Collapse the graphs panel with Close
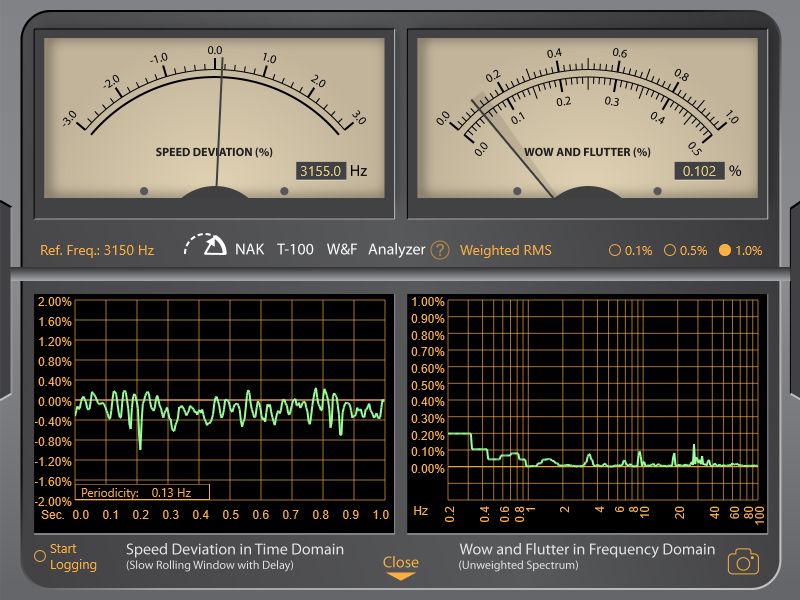Screen dimensions: 800x600 point(400,561)
